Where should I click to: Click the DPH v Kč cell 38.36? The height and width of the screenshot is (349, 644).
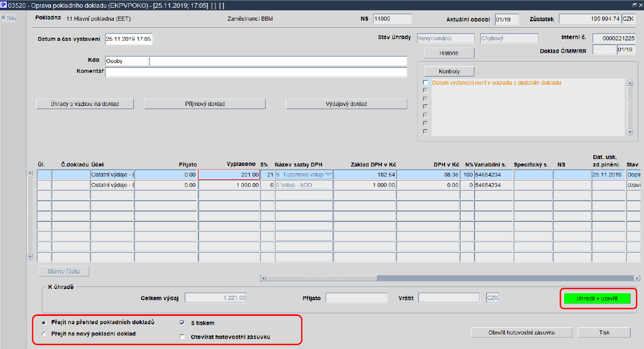(428, 175)
